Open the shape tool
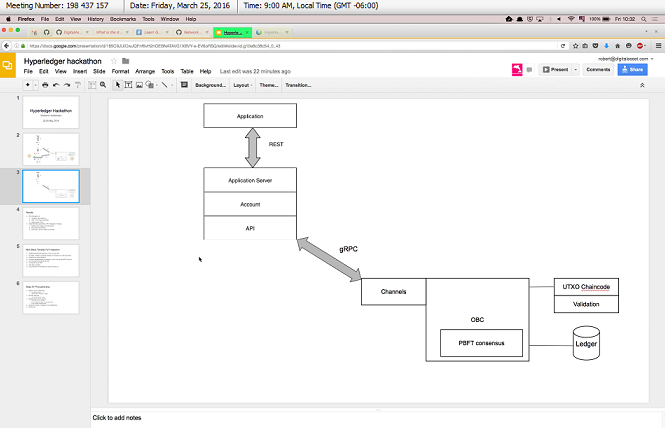The width and height of the screenshot is (665, 428). click(x=150, y=85)
